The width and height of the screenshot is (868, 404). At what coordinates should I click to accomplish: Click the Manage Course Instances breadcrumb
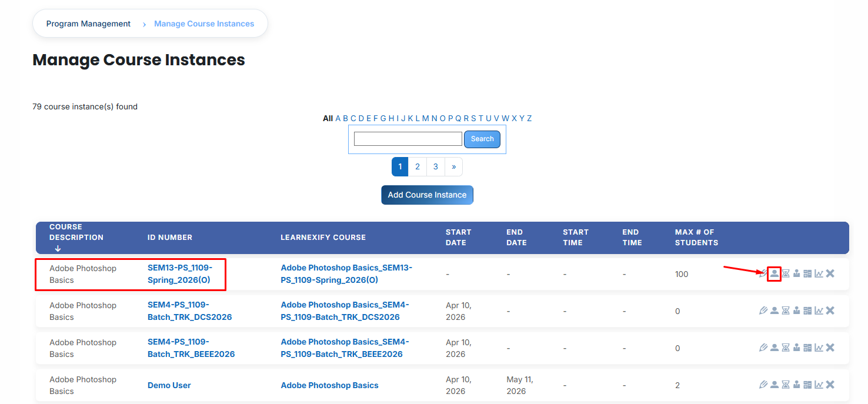(204, 24)
